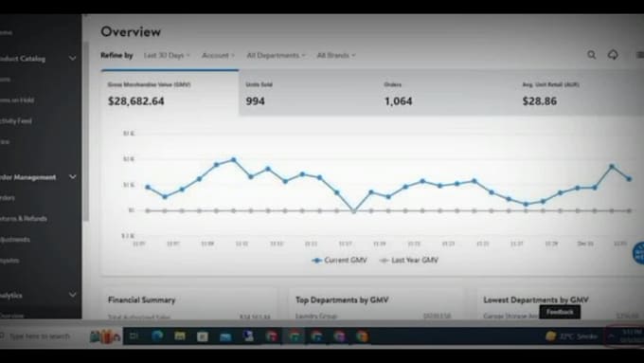The width and height of the screenshot is (644, 363).
Task: Click the Order Management heading
Action: (x=27, y=177)
